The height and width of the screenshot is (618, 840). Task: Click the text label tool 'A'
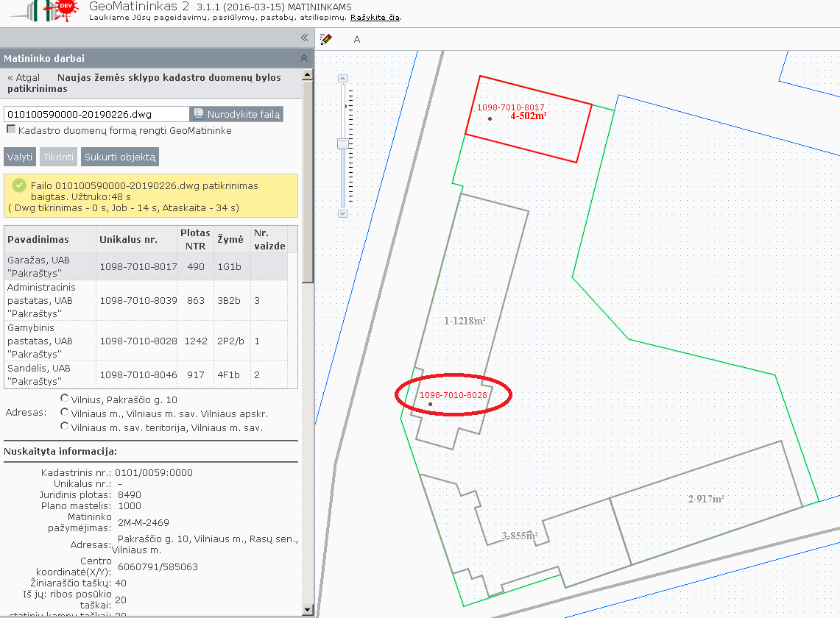357,39
